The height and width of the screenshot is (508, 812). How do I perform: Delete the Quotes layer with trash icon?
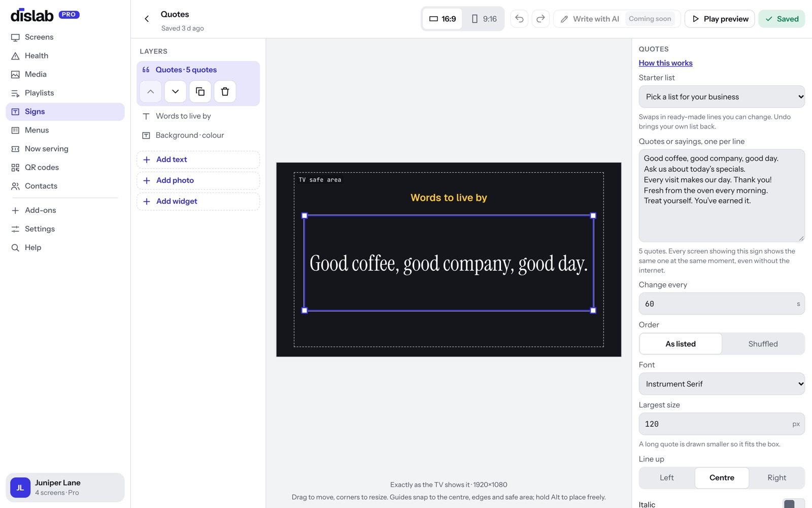pos(225,91)
